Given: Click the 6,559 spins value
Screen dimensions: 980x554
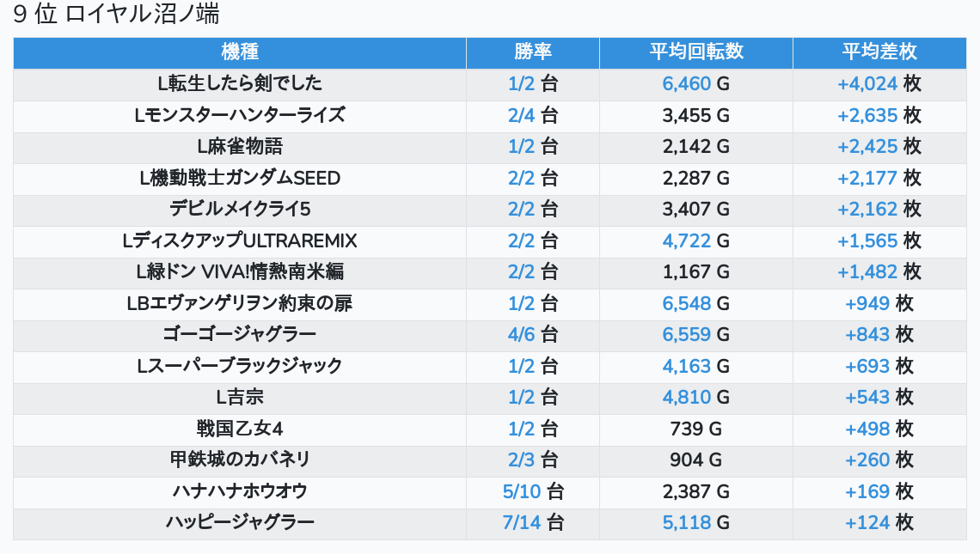Looking at the screenshot, I should (x=686, y=334).
